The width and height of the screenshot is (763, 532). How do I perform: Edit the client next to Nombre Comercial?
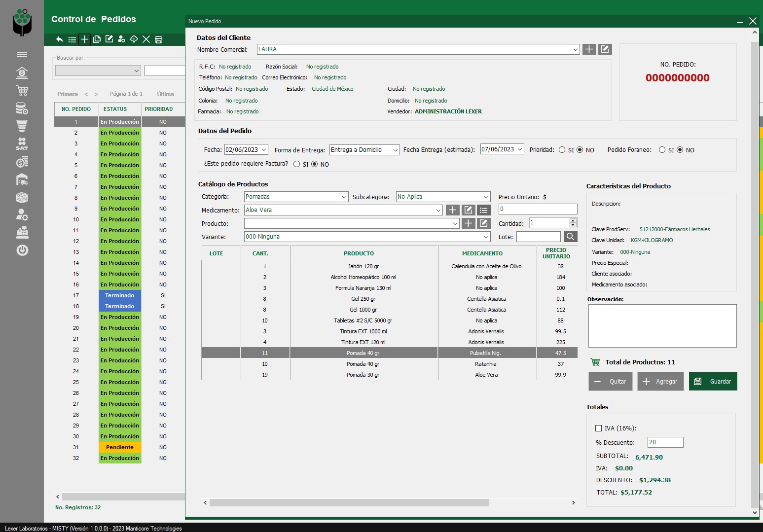click(605, 49)
